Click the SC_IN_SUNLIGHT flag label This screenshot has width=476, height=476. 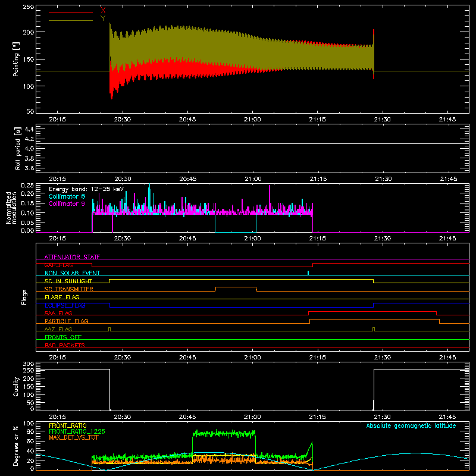[68, 281]
